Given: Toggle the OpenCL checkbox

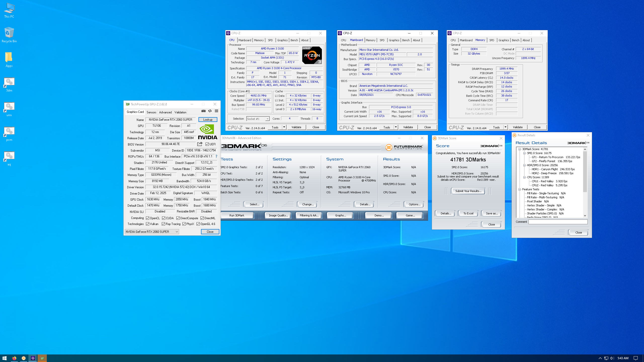Looking at the screenshot, I should [x=148, y=218].
